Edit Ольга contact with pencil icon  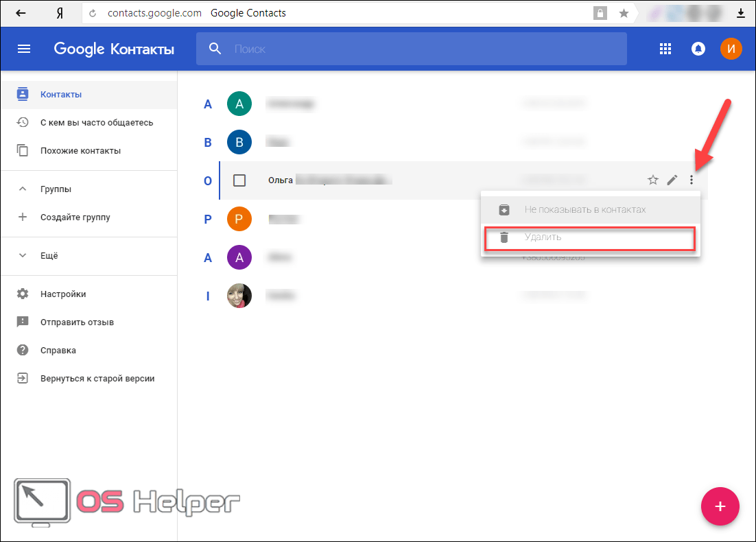click(x=672, y=180)
